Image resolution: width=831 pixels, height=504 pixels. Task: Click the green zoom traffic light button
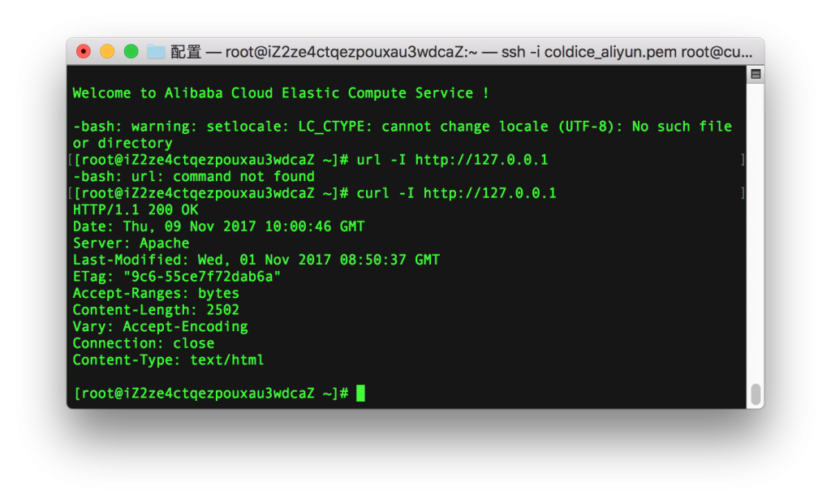(130, 50)
